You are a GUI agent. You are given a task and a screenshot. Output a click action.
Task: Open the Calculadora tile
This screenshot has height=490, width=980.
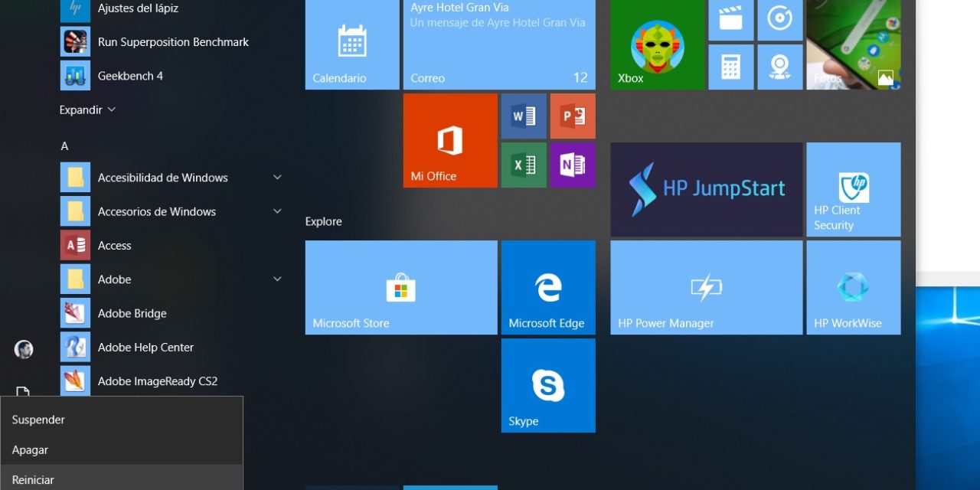point(731,67)
